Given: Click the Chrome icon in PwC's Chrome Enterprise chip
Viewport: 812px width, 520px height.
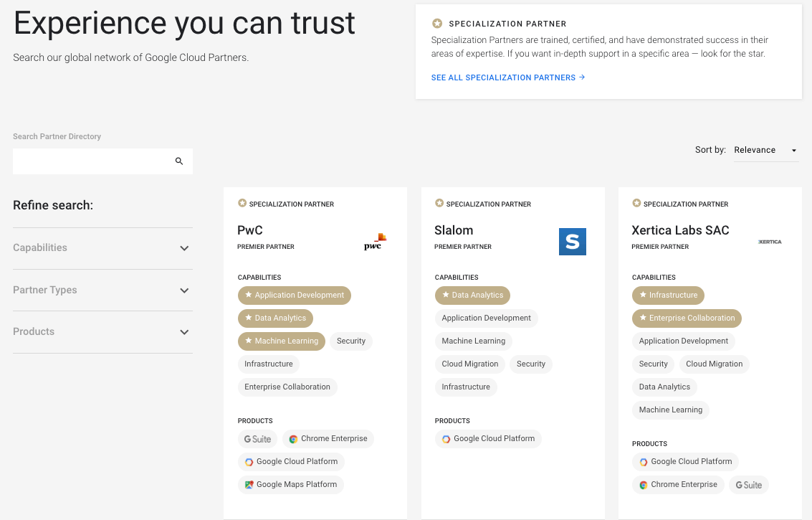Looking at the screenshot, I should click(x=293, y=439).
